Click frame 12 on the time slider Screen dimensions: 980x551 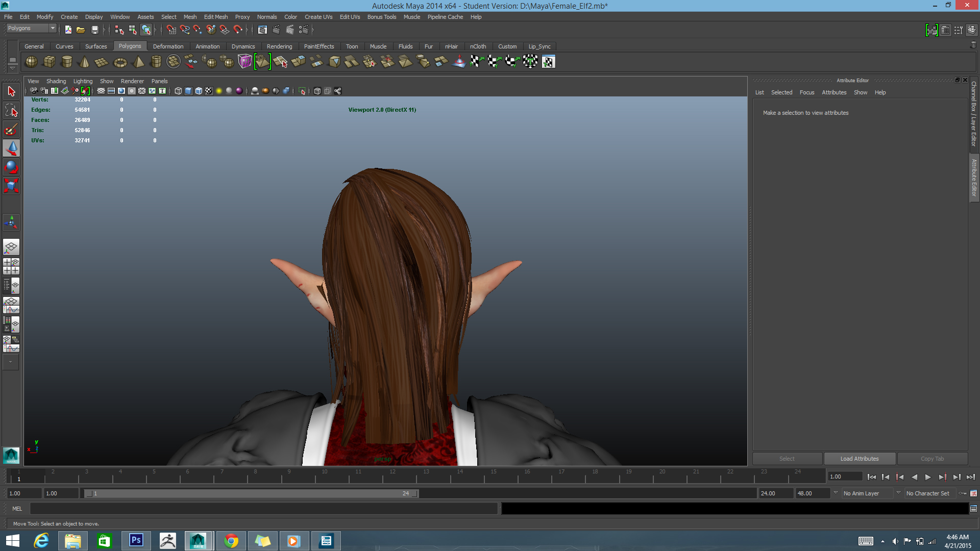pyautogui.click(x=392, y=477)
